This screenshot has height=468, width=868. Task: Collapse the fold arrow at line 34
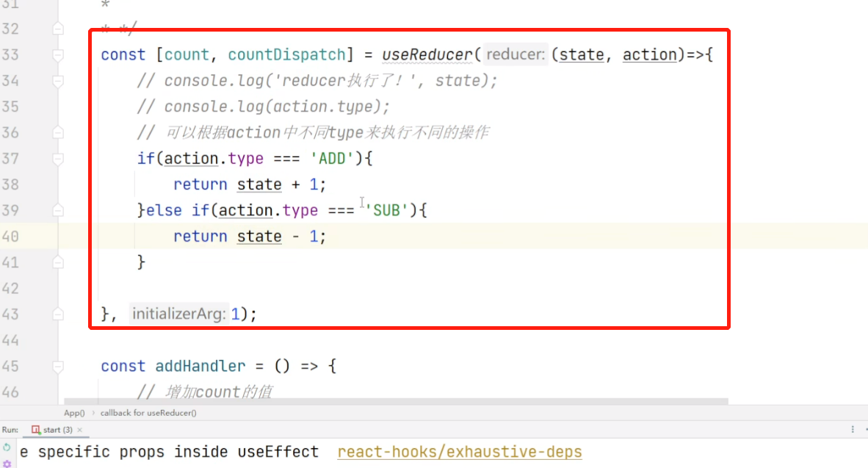click(59, 80)
